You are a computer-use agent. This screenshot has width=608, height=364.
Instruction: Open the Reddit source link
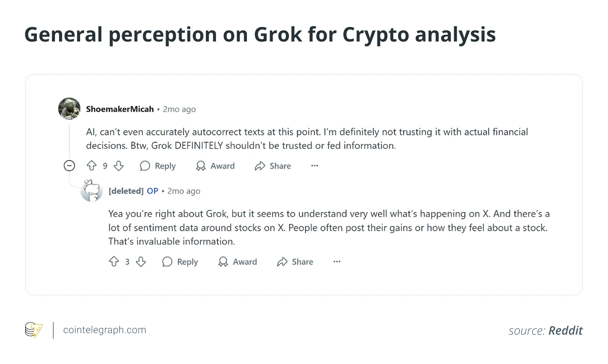coord(565,330)
